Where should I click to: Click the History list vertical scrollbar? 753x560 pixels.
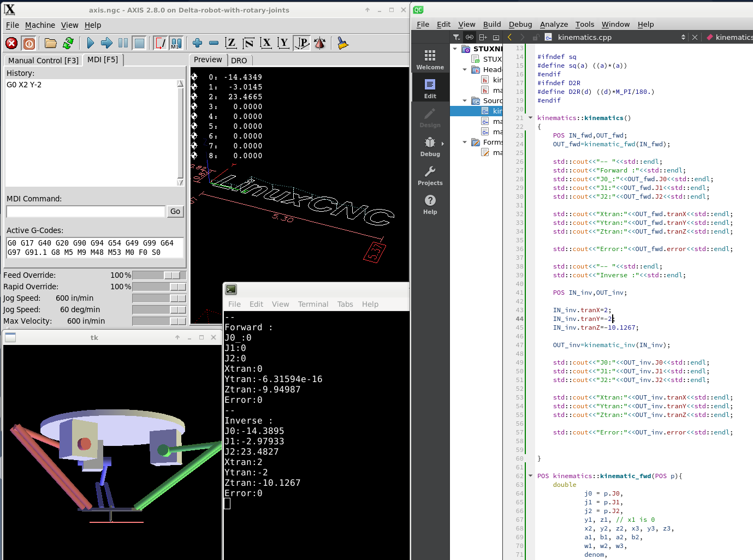[181, 133]
